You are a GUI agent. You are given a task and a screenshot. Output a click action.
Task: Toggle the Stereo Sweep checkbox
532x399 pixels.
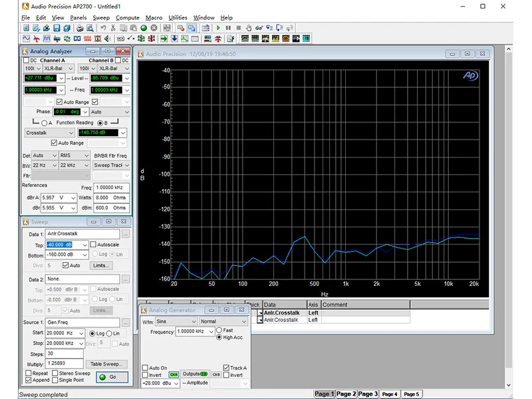click(x=57, y=374)
